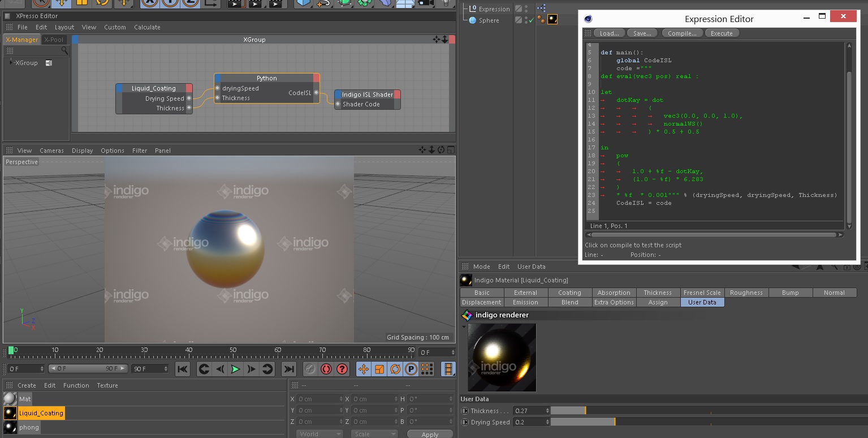Toggle rotation keyframe recording
This screenshot has height=438, width=868.
[x=395, y=370]
